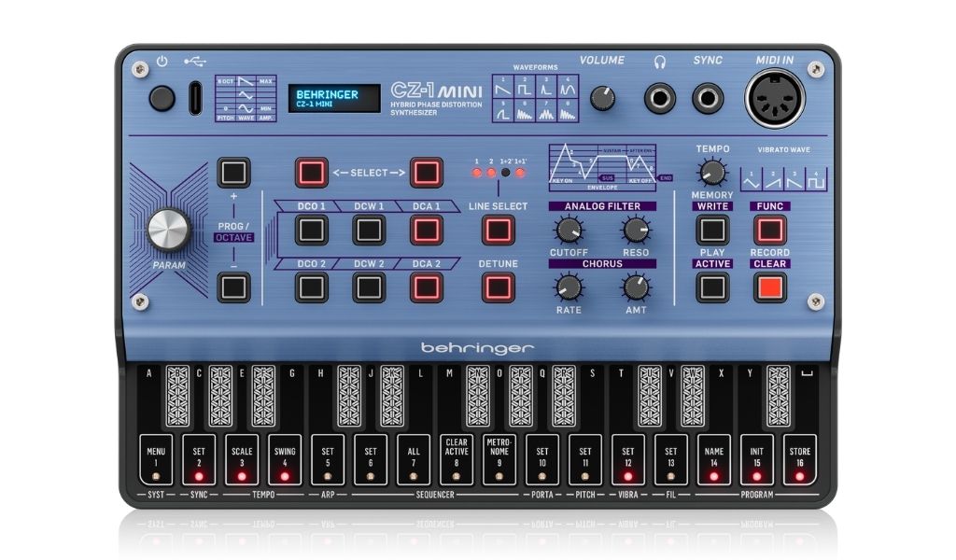Click the PROG/OCTAVE plus button
The height and width of the screenshot is (560, 956).
pos(234,173)
